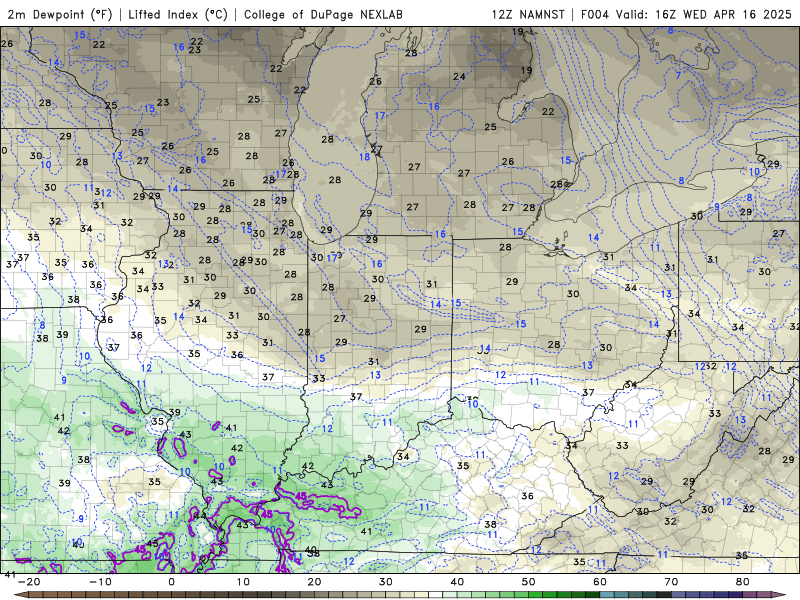Screen dimensions: 800x600
Task: Click the 20 label on the color scale
Action: (x=314, y=582)
